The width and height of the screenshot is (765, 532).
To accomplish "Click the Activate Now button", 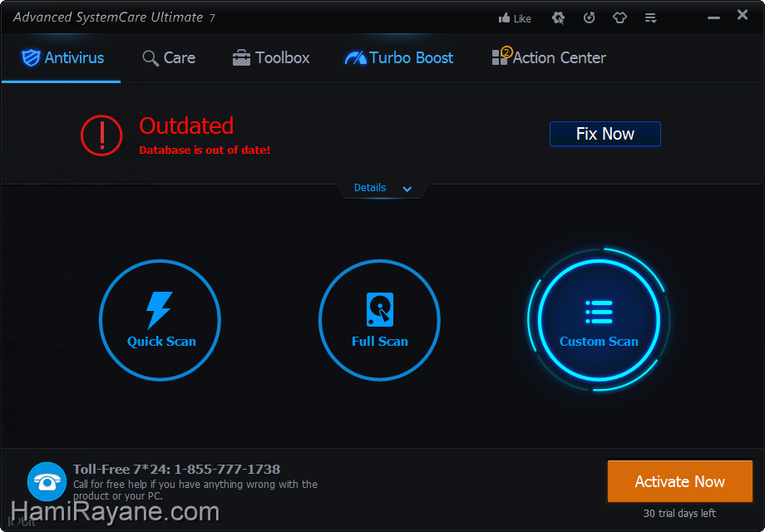I will [679, 481].
